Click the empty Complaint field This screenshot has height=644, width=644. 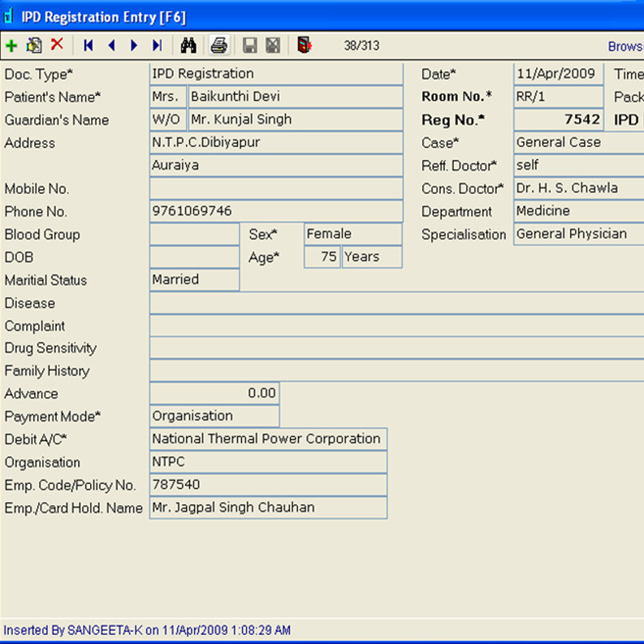397,326
